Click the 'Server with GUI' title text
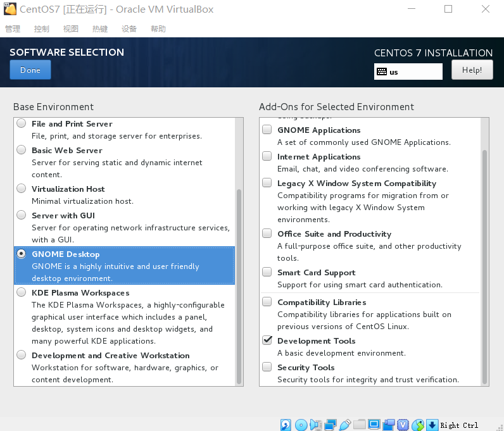This screenshot has height=431, width=504. [x=63, y=215]
